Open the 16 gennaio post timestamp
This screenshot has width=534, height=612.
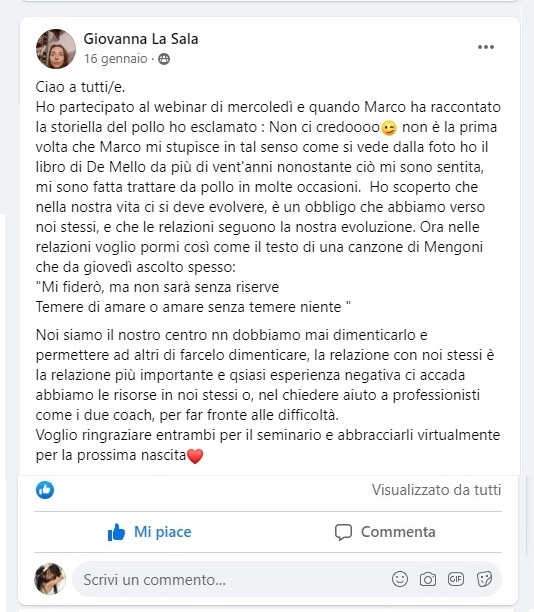pyautogui.click(x=116, y=59)
